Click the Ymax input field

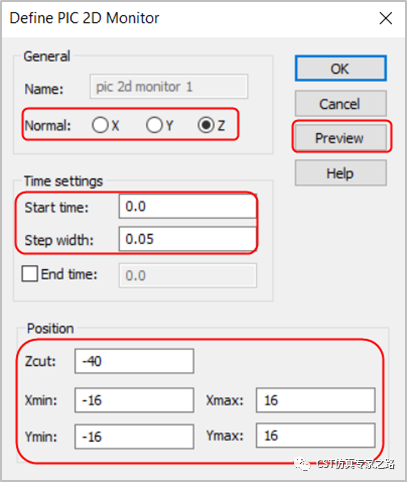316,435
